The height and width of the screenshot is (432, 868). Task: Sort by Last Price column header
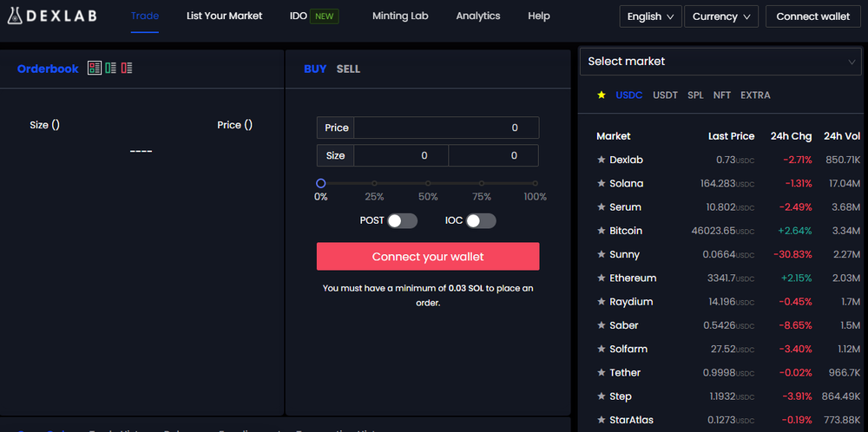pyautogui.click(x=731, y=136)
